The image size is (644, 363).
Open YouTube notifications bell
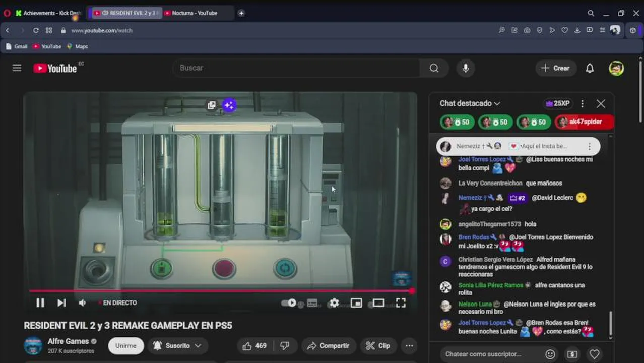point(590,68)
